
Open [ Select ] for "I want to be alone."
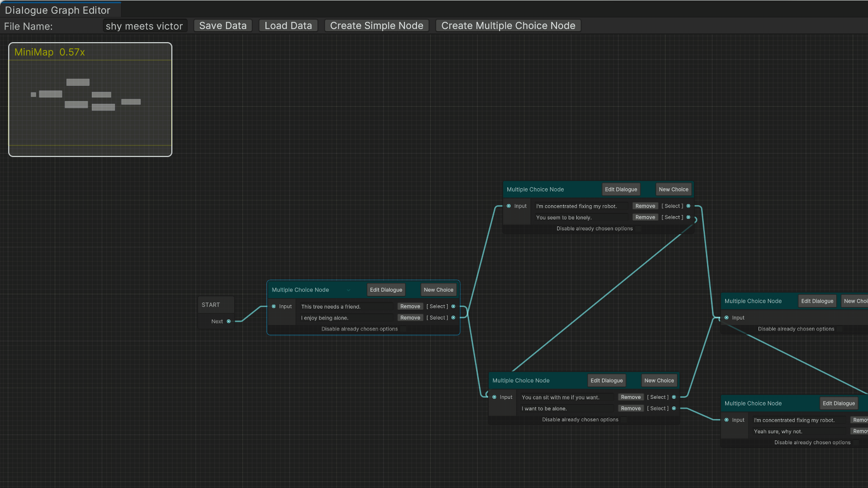[x=658, y=409]
